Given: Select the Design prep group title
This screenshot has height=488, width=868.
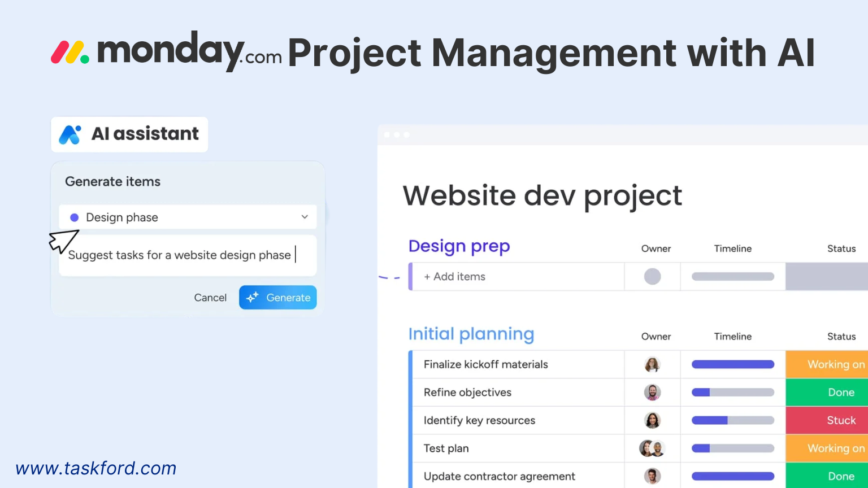Looking at the screenshot, I should 459,246.
